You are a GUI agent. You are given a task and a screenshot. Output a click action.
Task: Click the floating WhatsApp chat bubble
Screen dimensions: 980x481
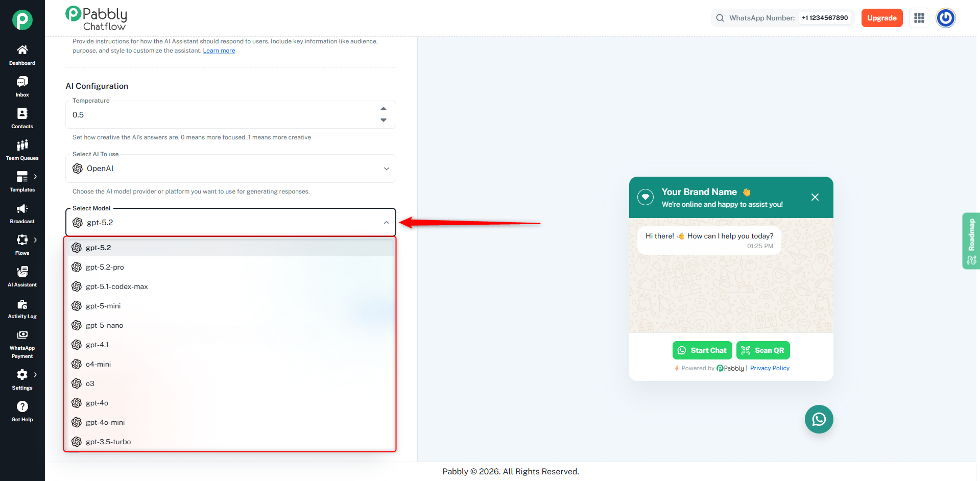[819, 419]
